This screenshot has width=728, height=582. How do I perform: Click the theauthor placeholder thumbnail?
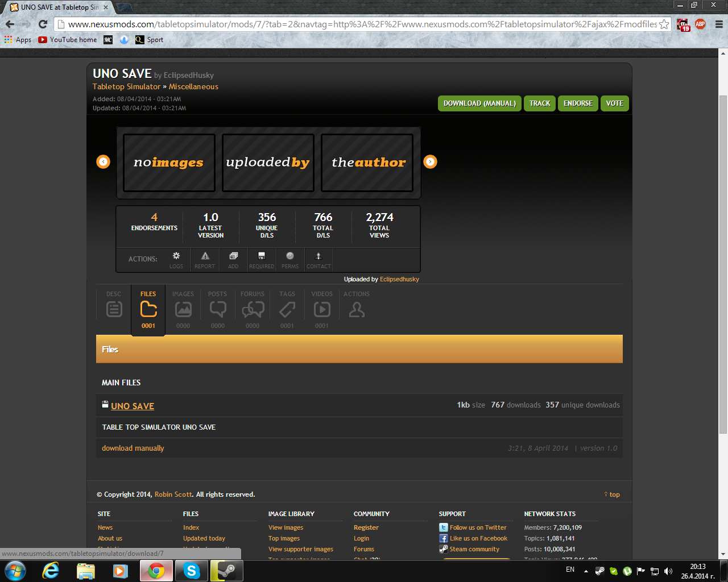(x=367, y=163)
